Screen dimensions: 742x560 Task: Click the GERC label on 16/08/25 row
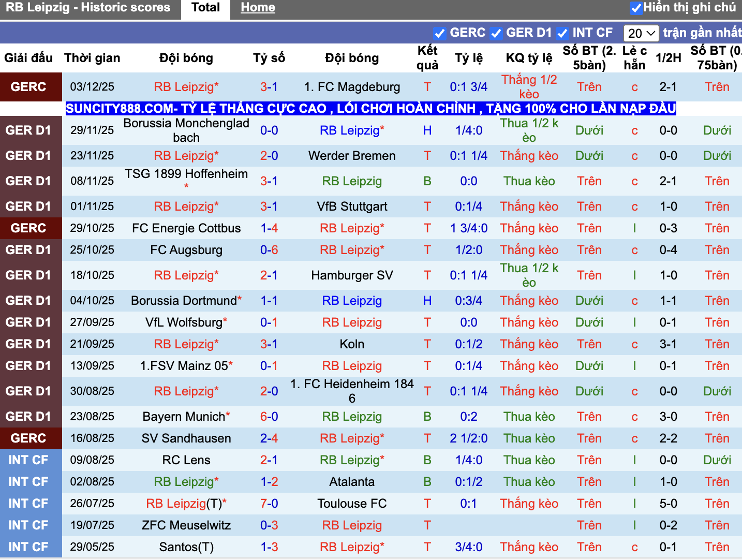coord(28,438)
